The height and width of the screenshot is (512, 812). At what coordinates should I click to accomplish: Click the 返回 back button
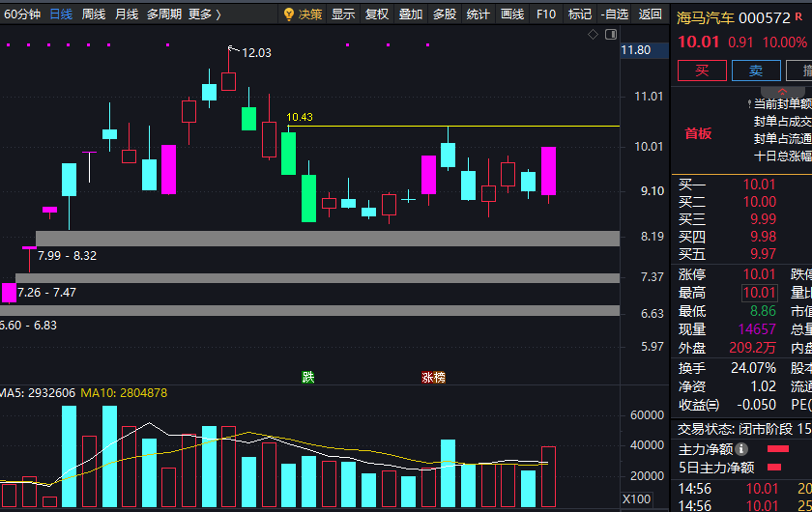click(650, 14)
